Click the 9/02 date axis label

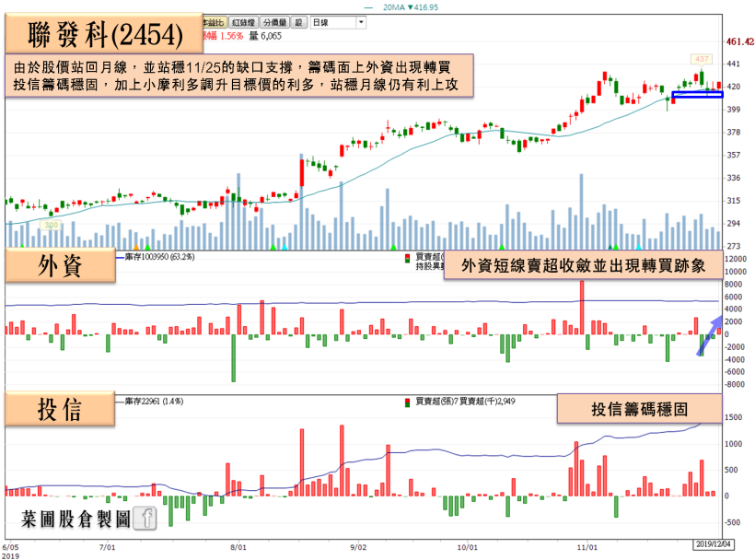pyautogui.click(x=358, y=547)
